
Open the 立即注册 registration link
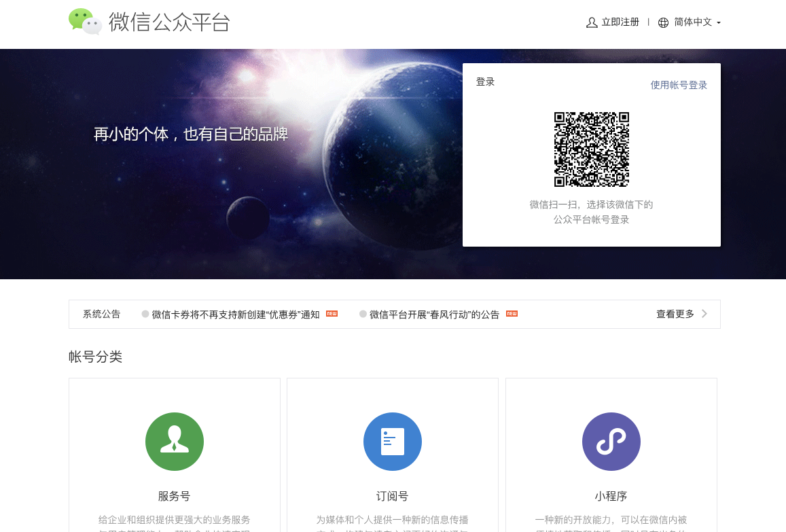click(620, 22)
